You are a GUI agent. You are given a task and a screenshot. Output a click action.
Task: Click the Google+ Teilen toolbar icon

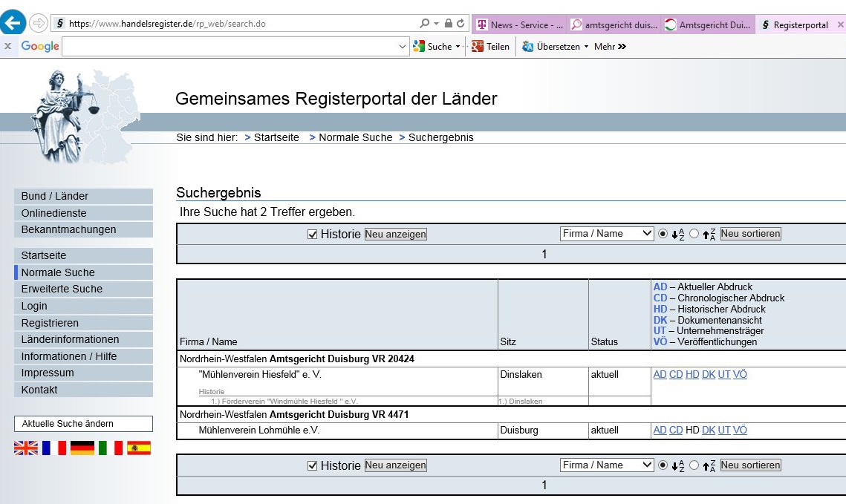pyautogui.click(x=478, y=46)
